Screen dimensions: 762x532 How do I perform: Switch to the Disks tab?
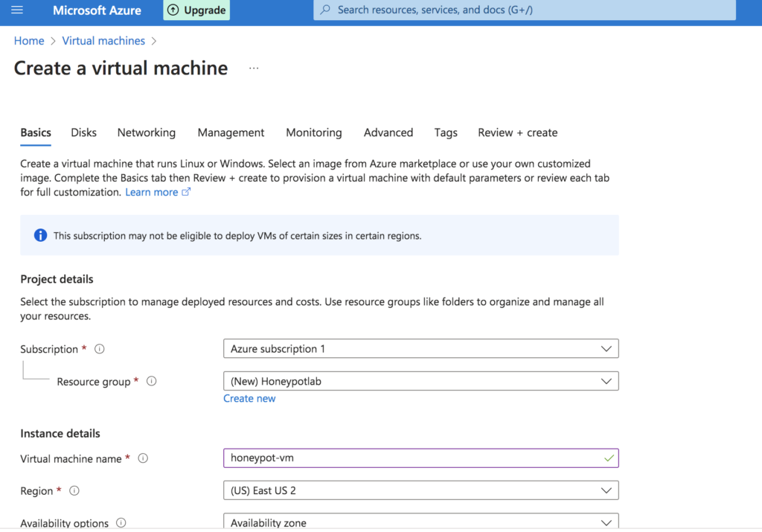tap(83, 132)
